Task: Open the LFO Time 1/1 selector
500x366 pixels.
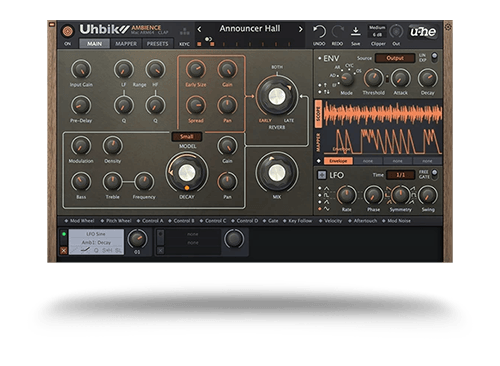Action: [400, 175]
